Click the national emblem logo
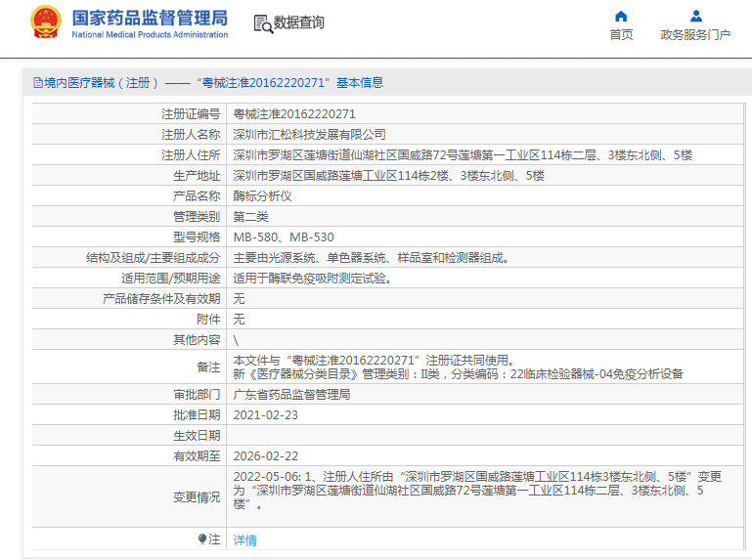This screenshot has height=560, width=752. [x=46, y=22]
